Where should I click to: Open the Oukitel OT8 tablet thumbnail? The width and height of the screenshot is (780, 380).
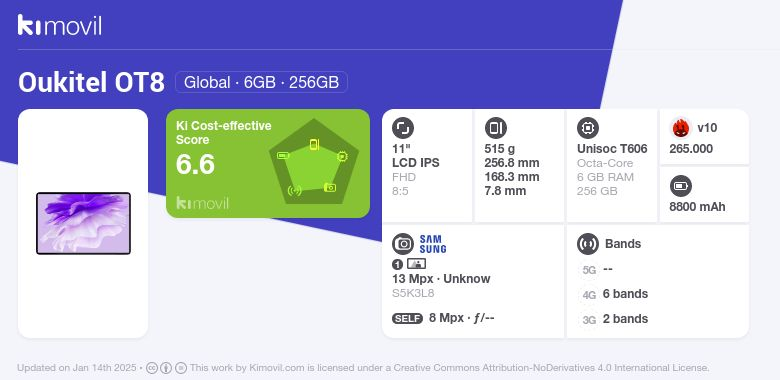[83, 223]
